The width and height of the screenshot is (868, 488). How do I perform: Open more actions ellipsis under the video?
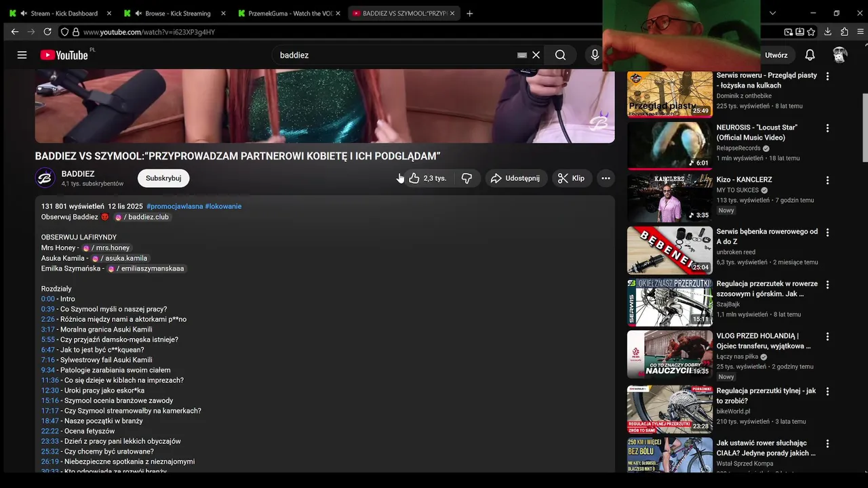606,178
